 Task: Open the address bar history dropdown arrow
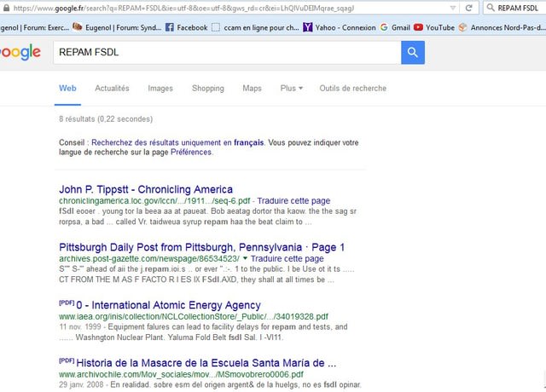coord(453,8)
